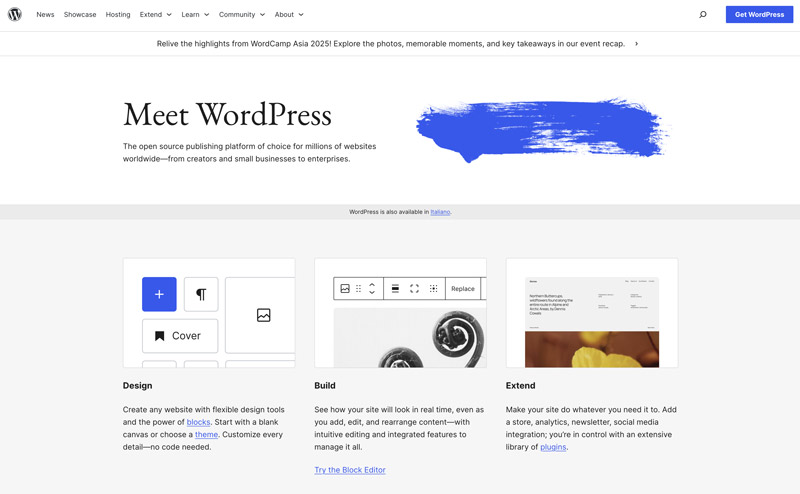Expand the About menu
Viewport: 800px width, 494px height.
[x=289, y=14]
